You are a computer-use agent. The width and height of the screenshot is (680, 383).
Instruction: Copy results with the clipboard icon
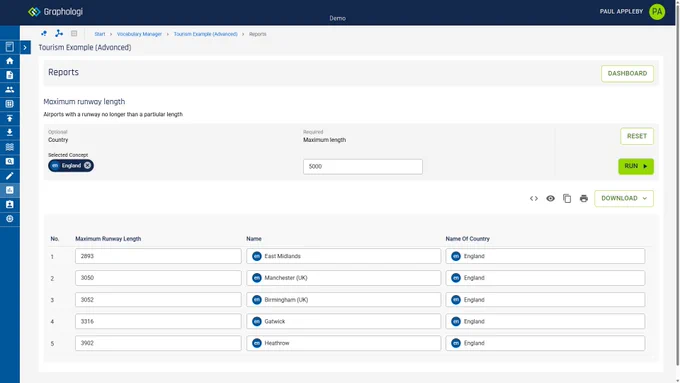tap(567, 198)
